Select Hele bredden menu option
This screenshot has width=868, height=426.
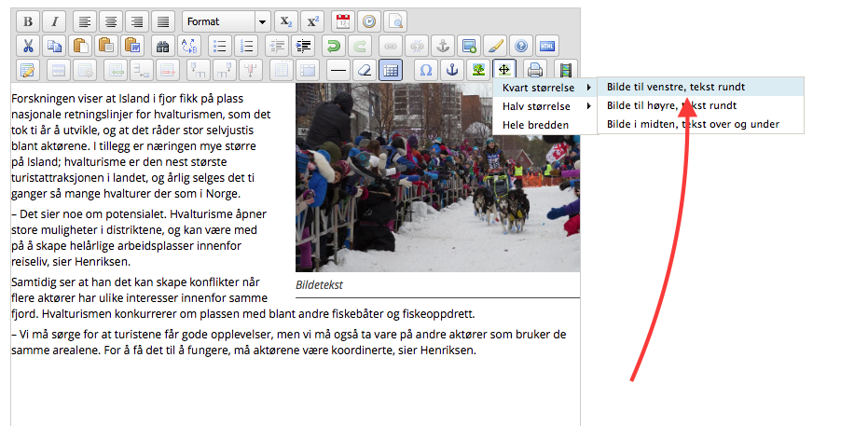535,125
